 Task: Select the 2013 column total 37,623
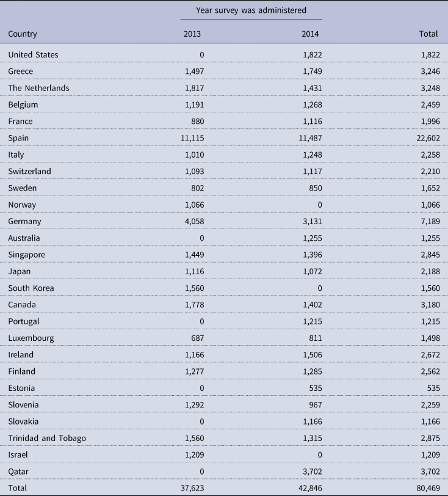point(190,488)
